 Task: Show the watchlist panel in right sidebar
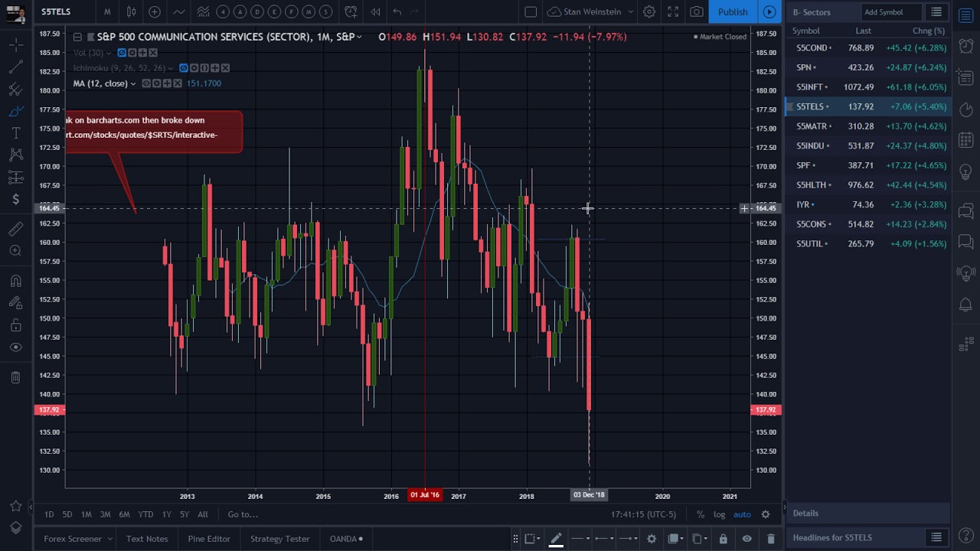[966, 15]
